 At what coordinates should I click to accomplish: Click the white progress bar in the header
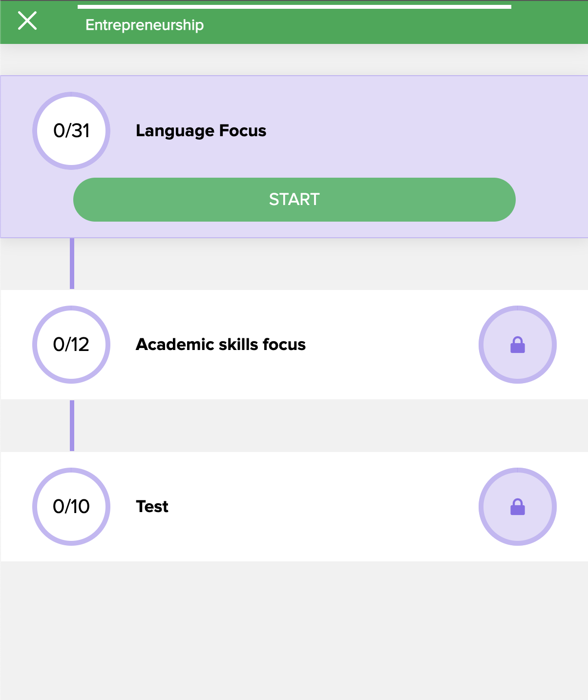(294, 7)
